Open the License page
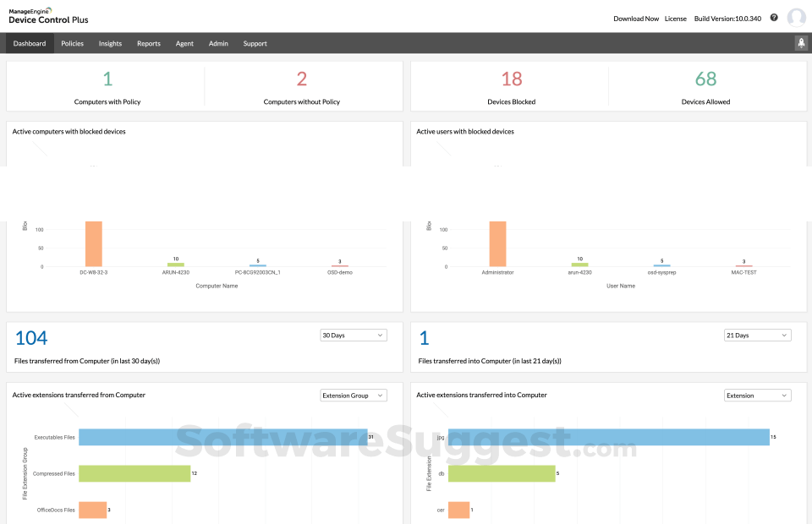 point(676,18)
